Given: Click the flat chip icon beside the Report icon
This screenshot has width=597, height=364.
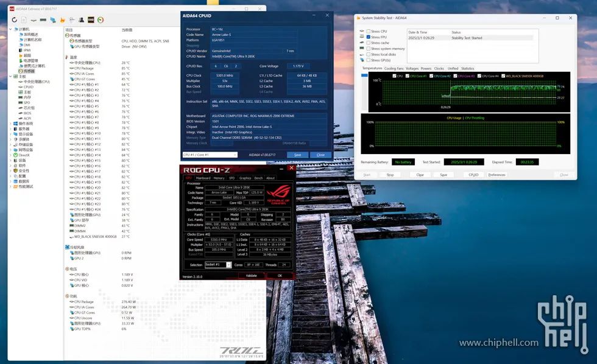Looking at the screenshot, I should click(34, 19).
